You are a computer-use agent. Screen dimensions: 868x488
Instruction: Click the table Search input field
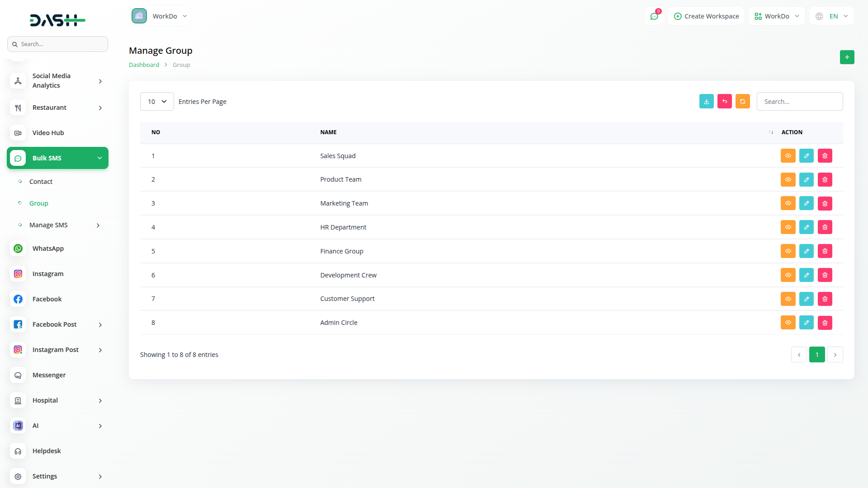point(799,102)
